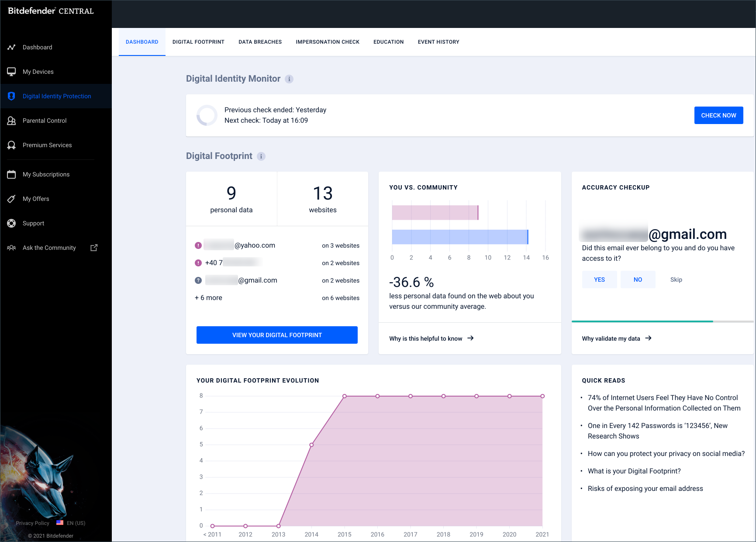Click the My Subscriptions calendar icon
756x542 pixels.
click(11, 174)
